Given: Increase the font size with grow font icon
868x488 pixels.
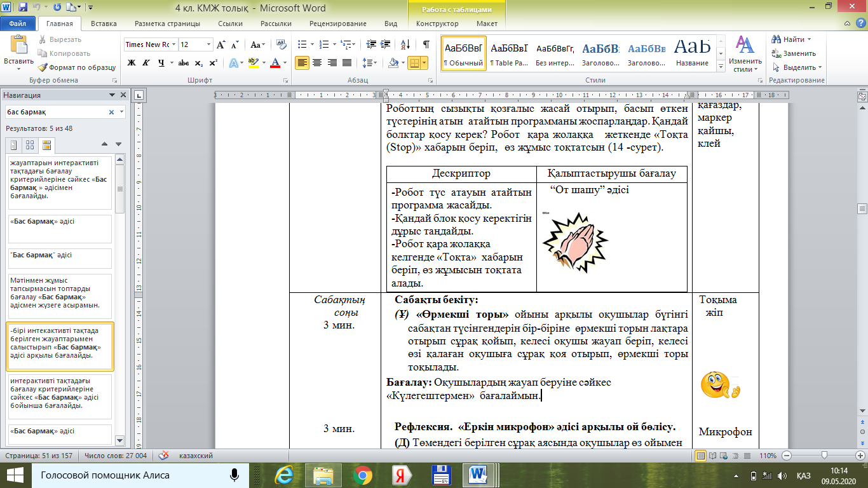Looking at the screenshot, I should click(220, 44).
